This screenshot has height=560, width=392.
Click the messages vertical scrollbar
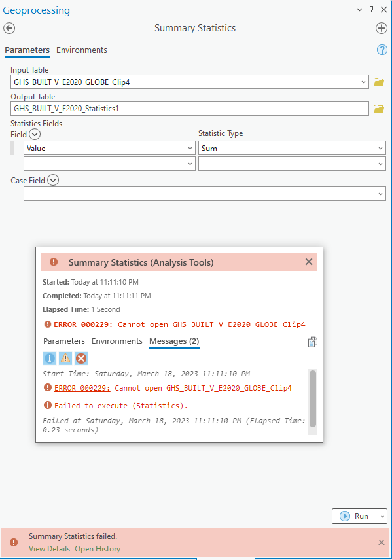click(313, 398)
